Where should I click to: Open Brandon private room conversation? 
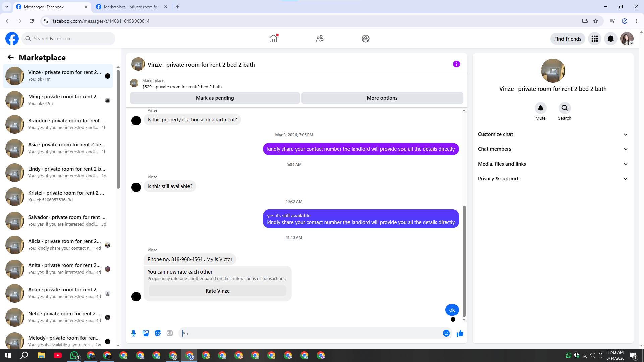(58, 124)
